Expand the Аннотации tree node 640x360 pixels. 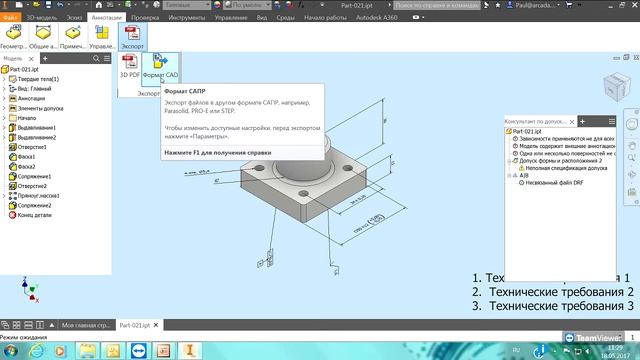coord(4,98)
